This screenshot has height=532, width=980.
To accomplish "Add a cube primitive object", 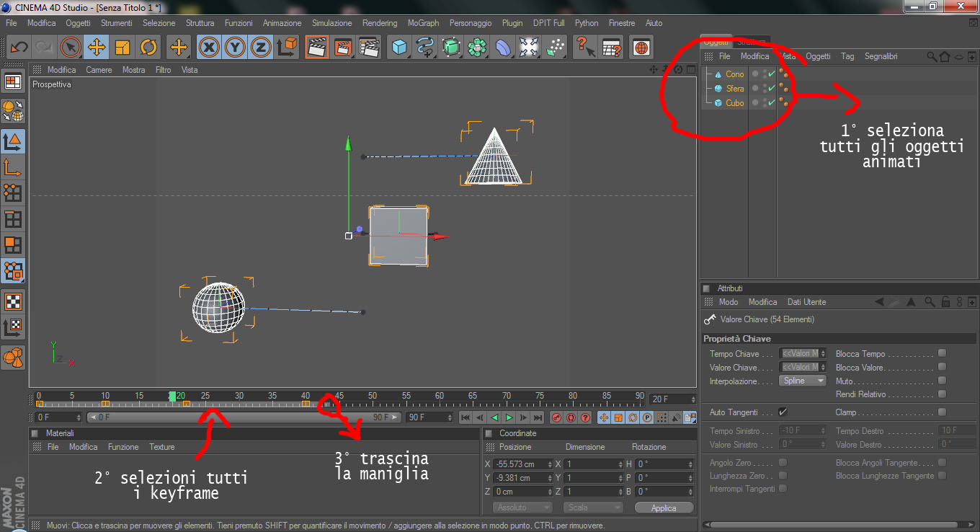I will point(399,48).
